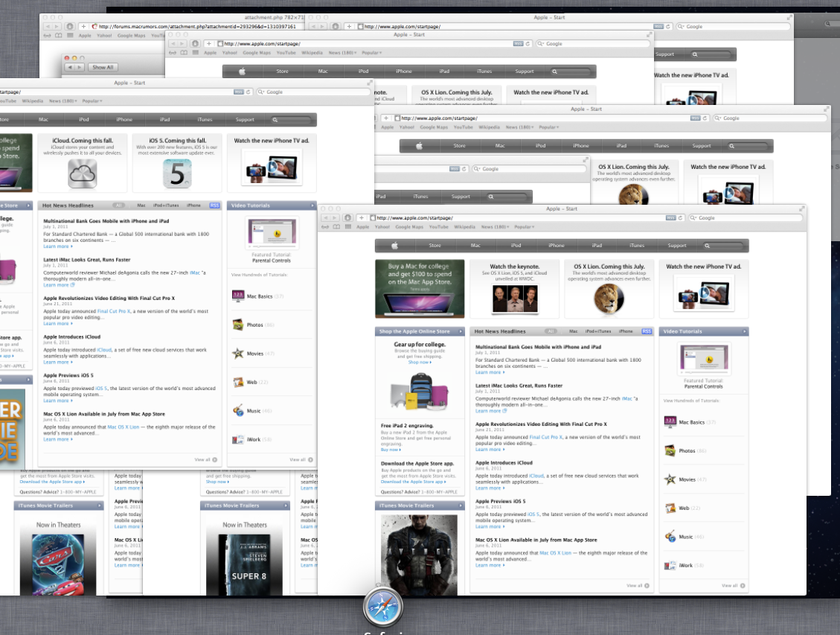Click reading list glasses in macrumors window
This screenshot has height=635, width=840.
(47, 36)
